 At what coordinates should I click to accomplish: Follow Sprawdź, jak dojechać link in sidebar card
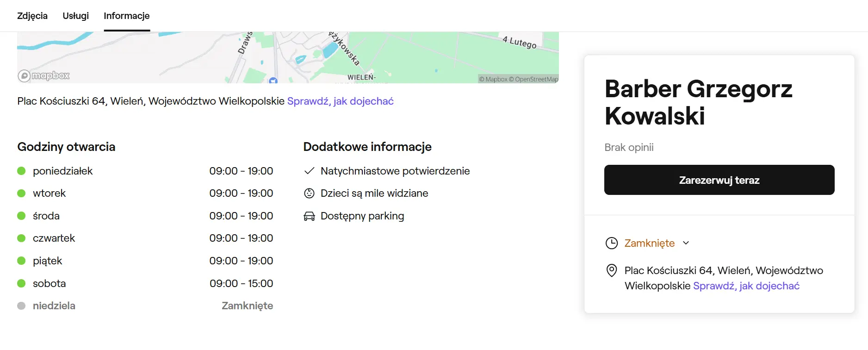746,286
